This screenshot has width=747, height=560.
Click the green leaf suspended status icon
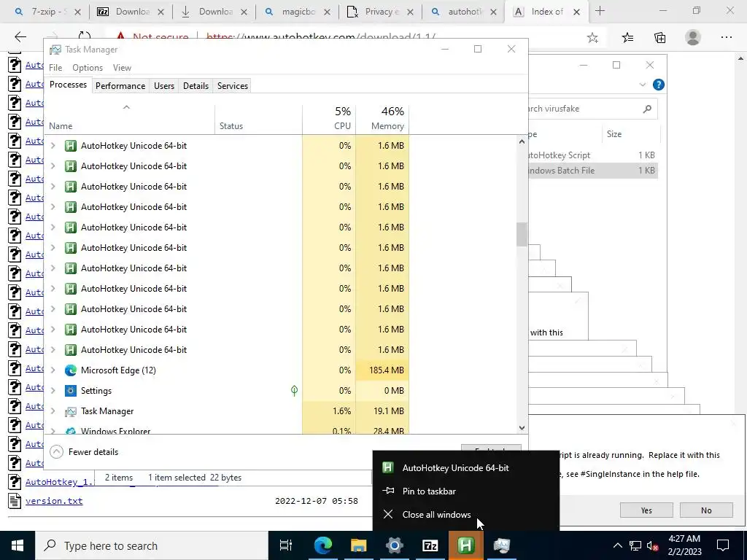pyautogui.click(x=294, y=391)
